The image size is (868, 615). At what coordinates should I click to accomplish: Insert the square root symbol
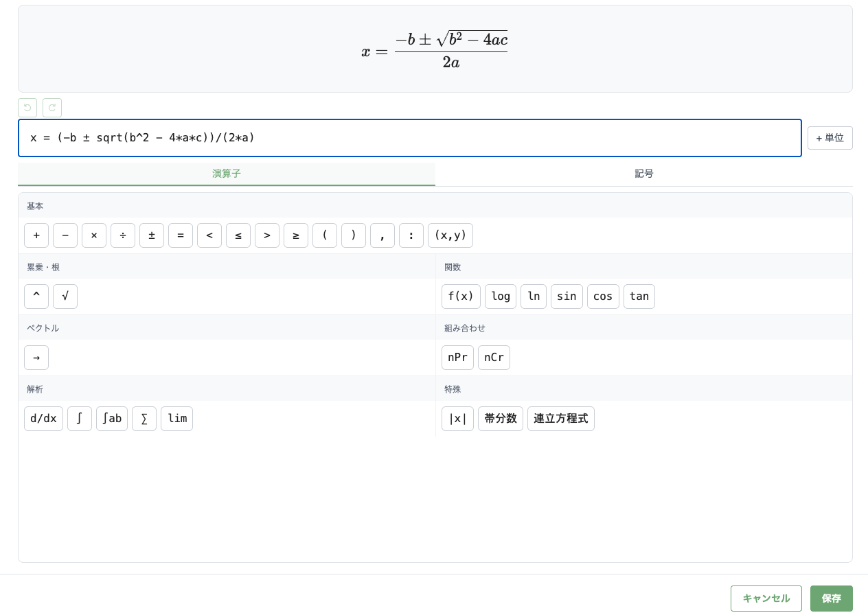click(x=65, y=297)
